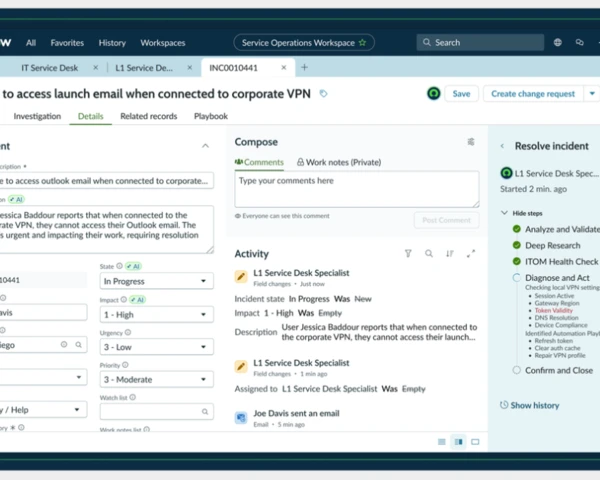Screen dimensions: 600x480
Task: Close the L1 Service De... tab
Action: (x=189, y=67)
